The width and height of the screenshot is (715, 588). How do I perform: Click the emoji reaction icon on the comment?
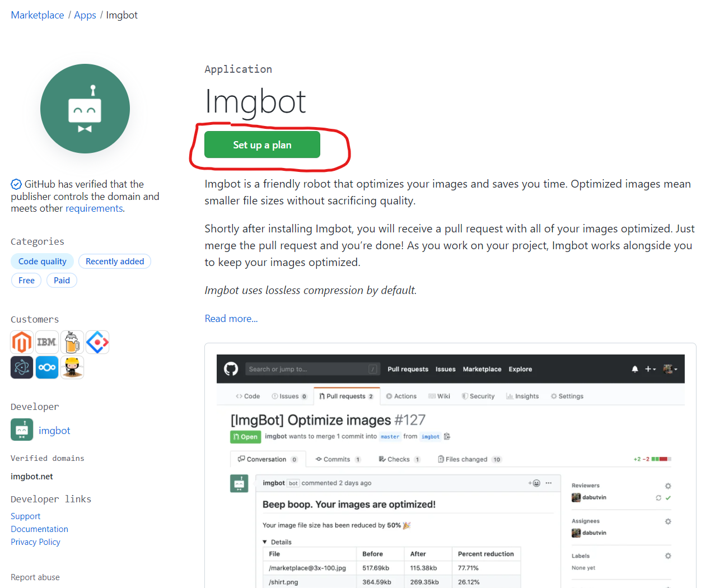point(535,483)
